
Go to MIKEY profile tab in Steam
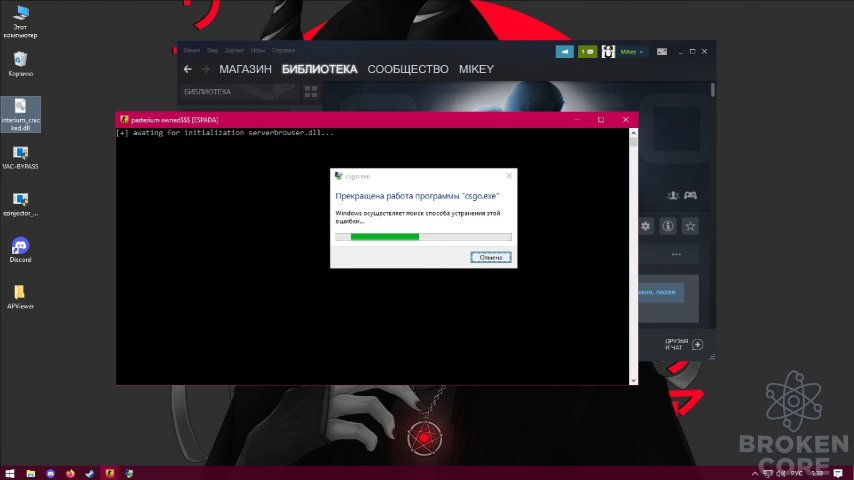(x=476, y=69)
